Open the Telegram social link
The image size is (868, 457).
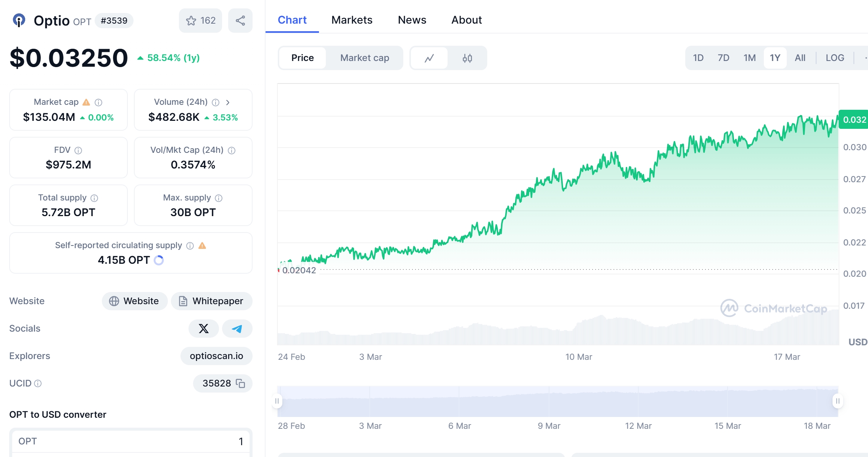(237, 329)
